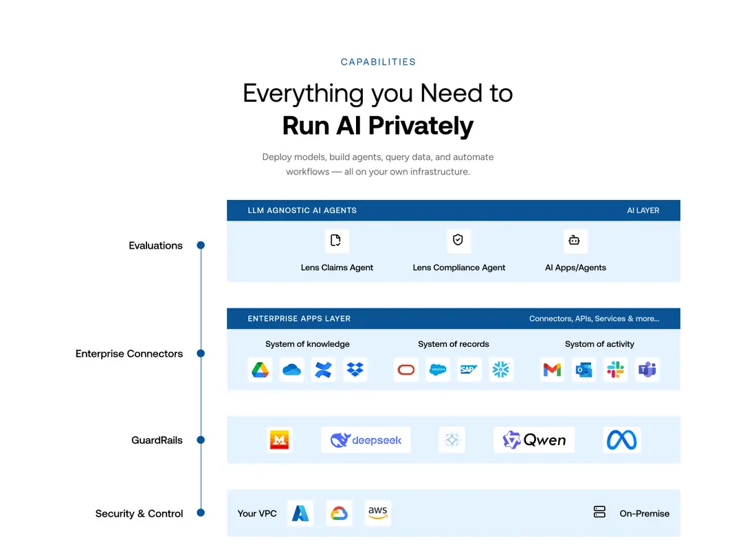
Task: Click "Connectors, APIs, Services & more..." text
Action: [x=594, y=319]
